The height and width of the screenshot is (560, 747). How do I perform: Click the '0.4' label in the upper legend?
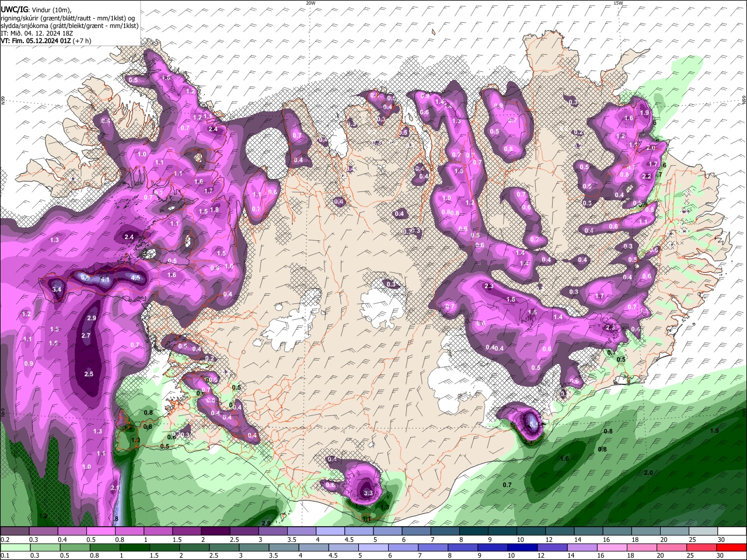pos(62,540)
